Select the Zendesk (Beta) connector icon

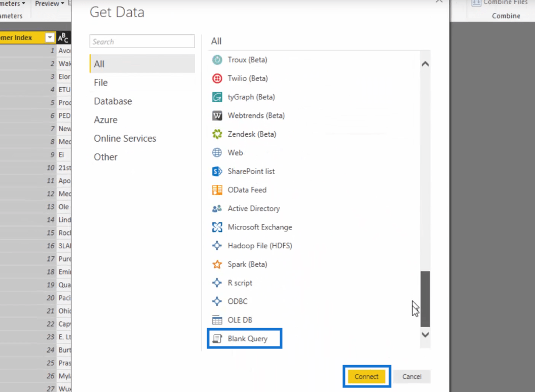[217, 134]
